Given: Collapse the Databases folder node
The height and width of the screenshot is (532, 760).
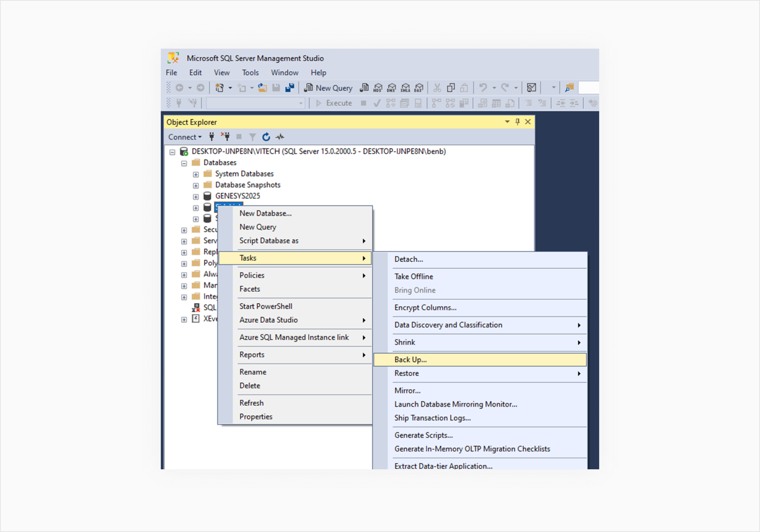Looking at the screenshot, I should (x=184, y=163).
